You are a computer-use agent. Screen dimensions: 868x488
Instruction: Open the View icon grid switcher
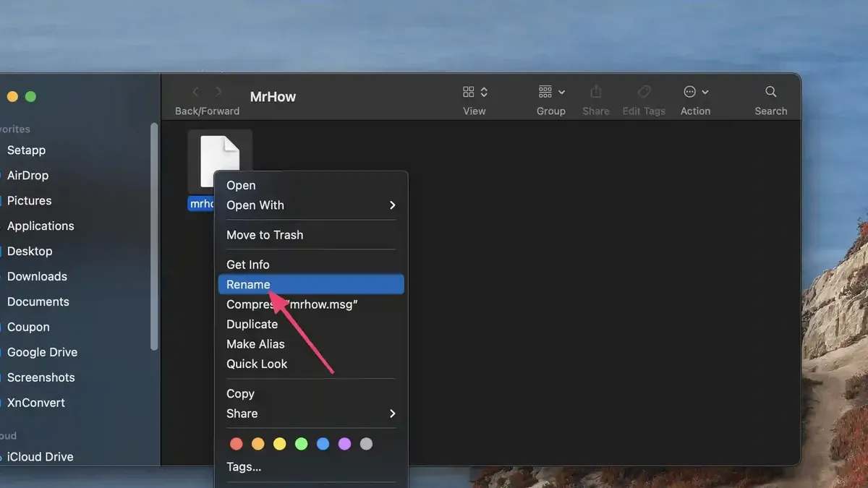[475, 92]
